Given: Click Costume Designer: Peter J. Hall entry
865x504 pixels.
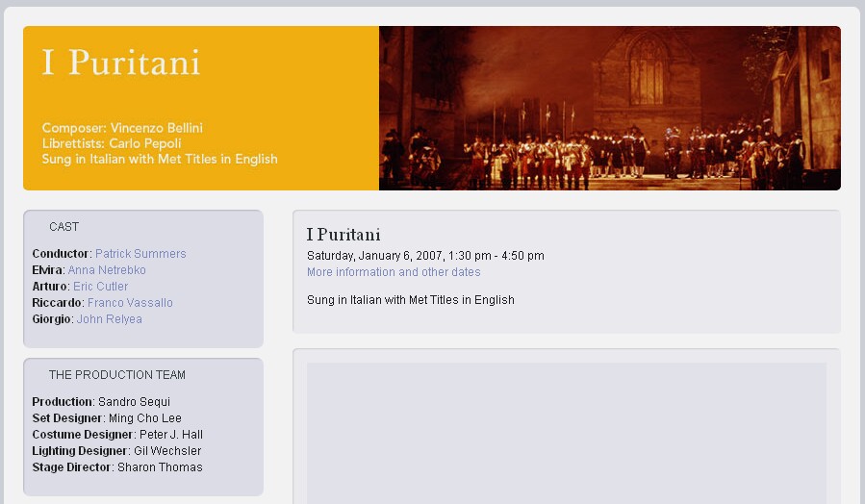Looking at the screenshot, I should 117,435.
